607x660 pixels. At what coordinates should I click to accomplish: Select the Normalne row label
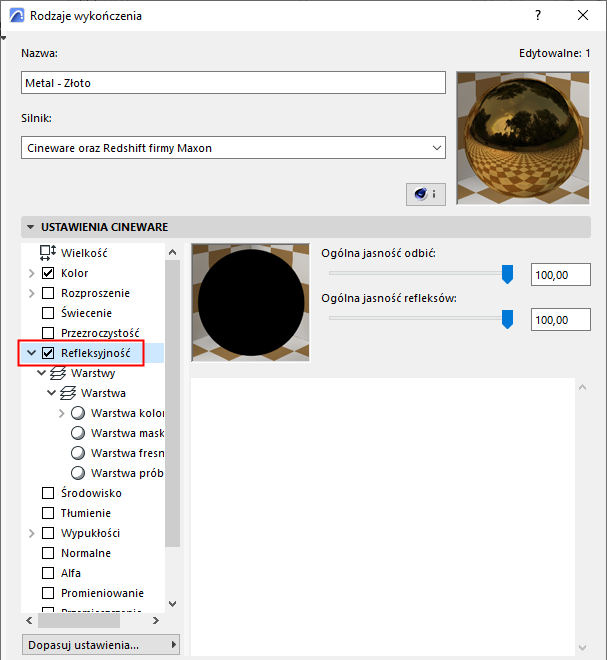[86, 553]
